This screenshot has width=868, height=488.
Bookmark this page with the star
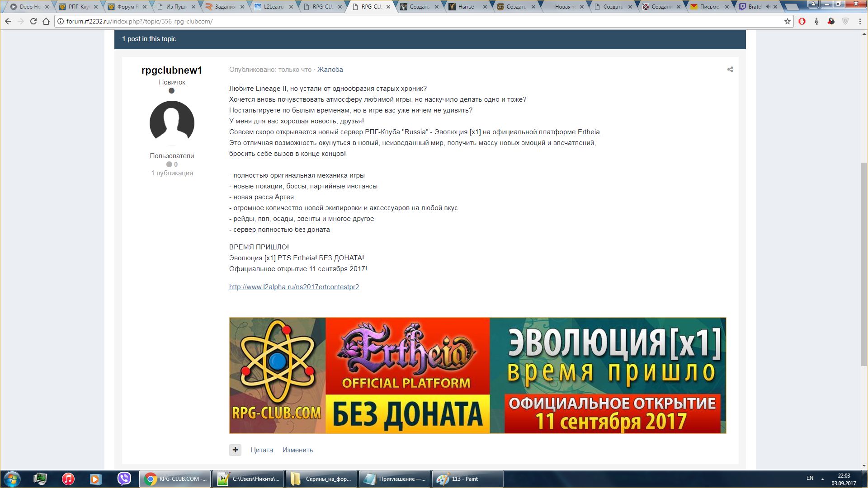pos(787,21)
